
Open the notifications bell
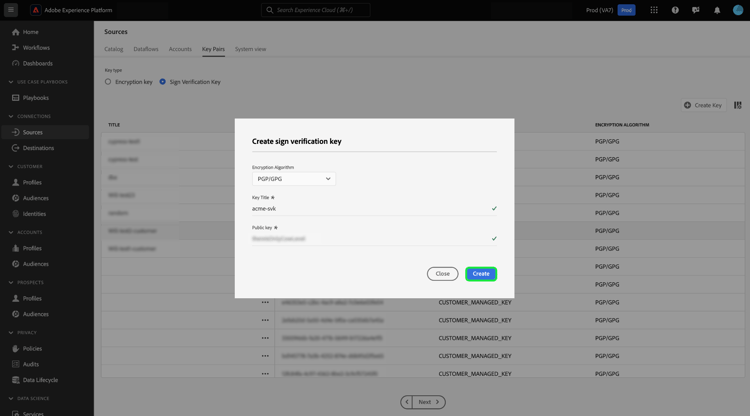click(717, 10)
